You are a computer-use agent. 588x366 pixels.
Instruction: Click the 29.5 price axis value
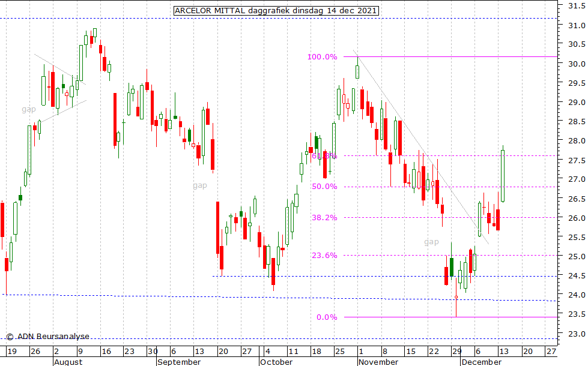[x=577, y=83]
